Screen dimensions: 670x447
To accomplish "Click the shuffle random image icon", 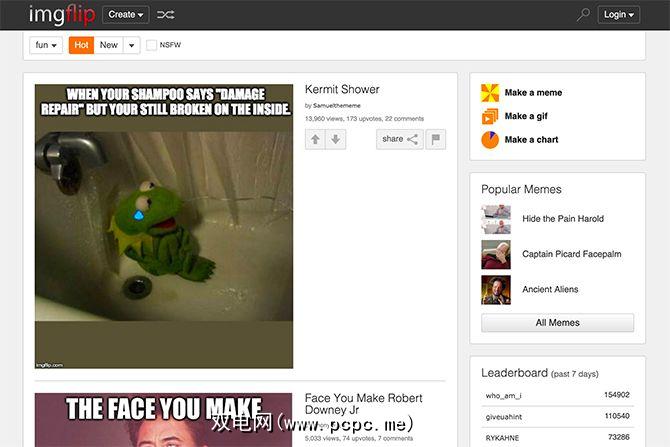I will [x=165, y=15].
